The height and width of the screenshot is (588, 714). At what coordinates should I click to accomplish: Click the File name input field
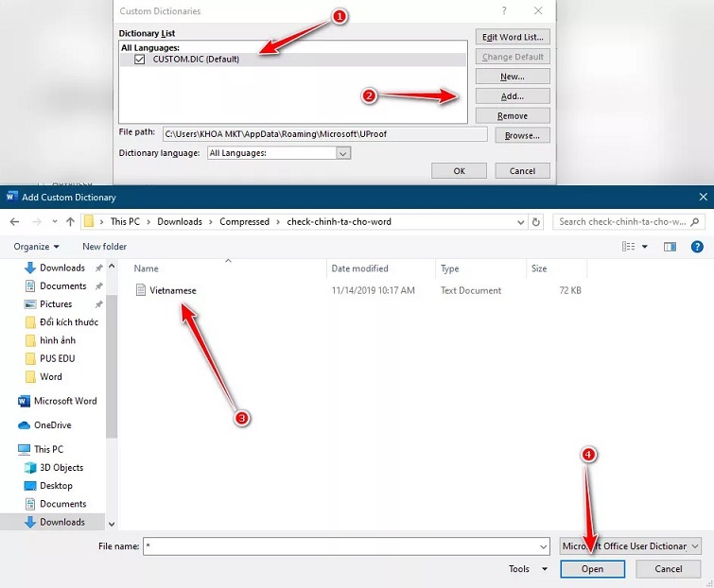pos(345,546)
